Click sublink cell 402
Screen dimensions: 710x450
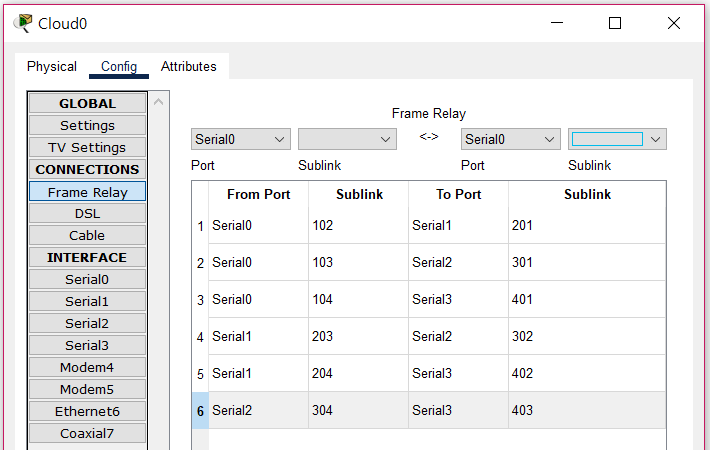pyautogui.click(x=587, y=373)
